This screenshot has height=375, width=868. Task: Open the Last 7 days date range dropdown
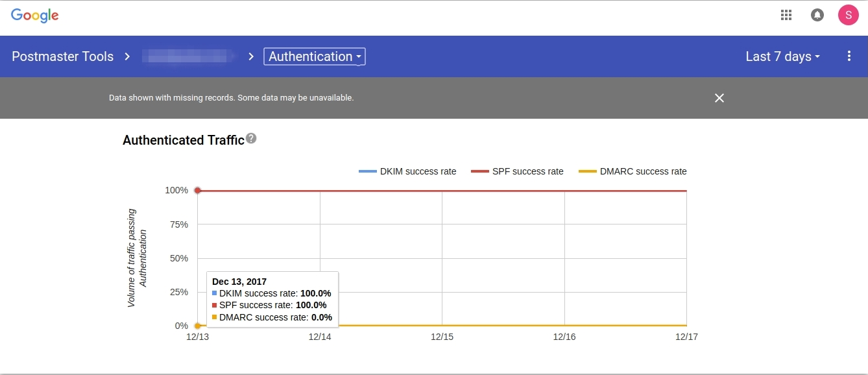(x=782, y=56)
